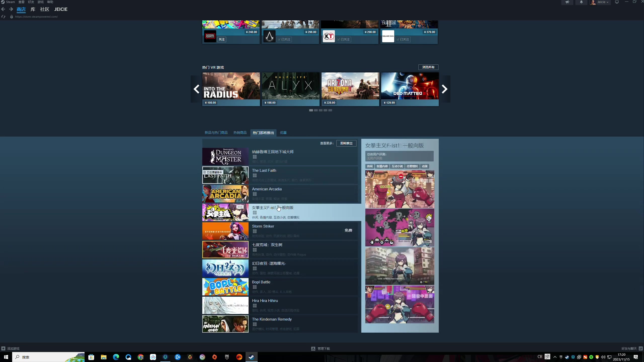Click the 即将推出 see-more button

pos(346,143)
